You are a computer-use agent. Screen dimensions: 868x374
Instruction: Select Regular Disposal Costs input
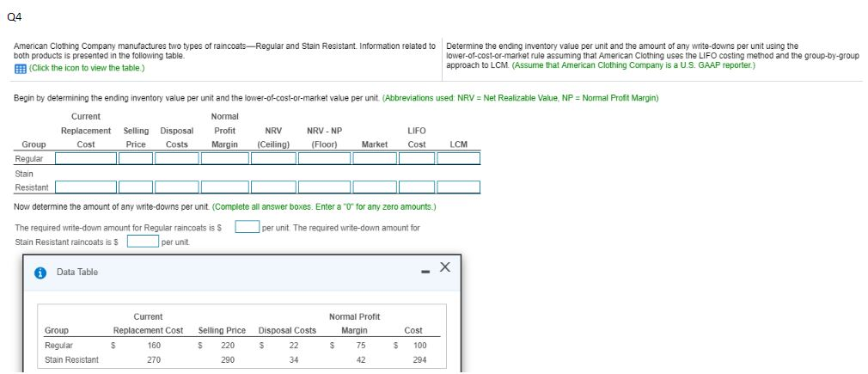176,158
